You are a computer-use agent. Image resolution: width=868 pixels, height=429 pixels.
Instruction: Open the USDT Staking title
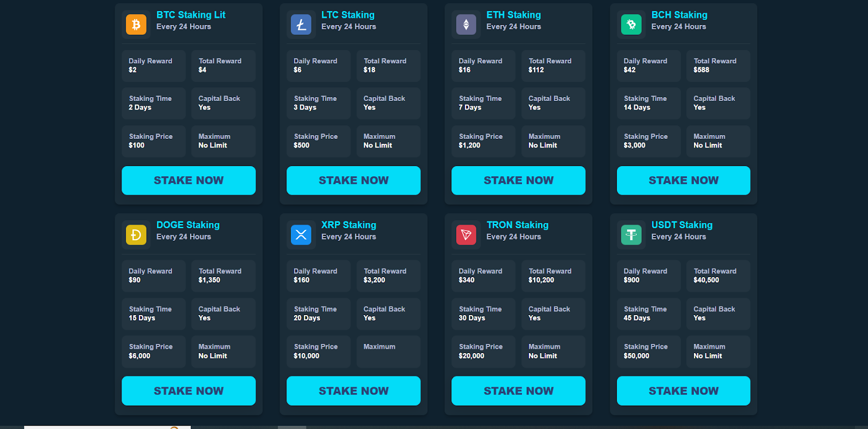coord(682,225)
